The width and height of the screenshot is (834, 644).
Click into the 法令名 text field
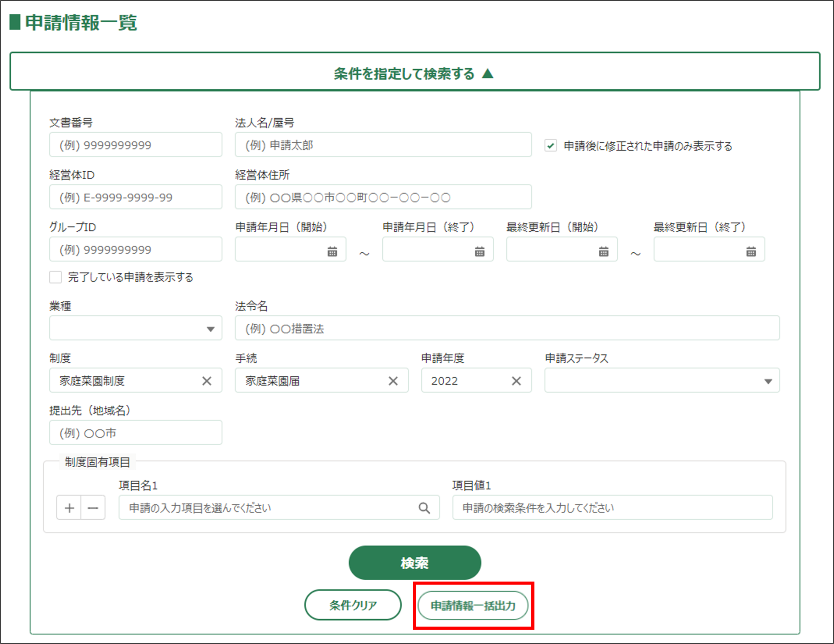(x=507, y=328)
